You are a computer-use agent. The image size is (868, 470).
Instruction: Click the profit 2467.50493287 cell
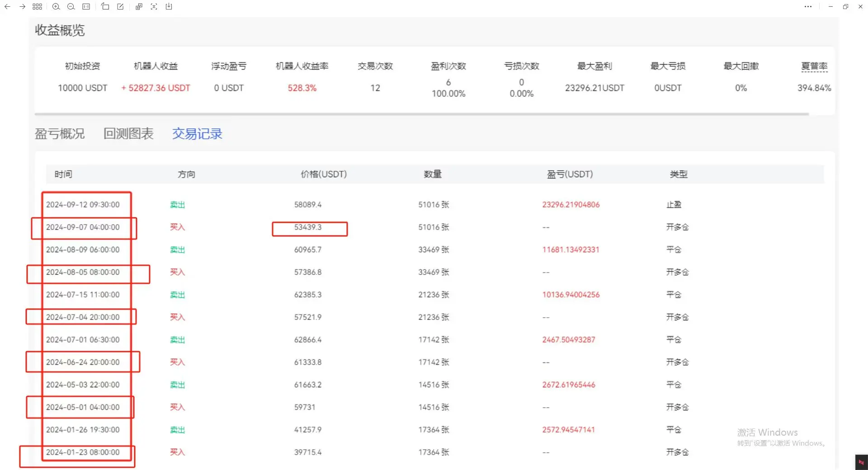tap(569, 339)
